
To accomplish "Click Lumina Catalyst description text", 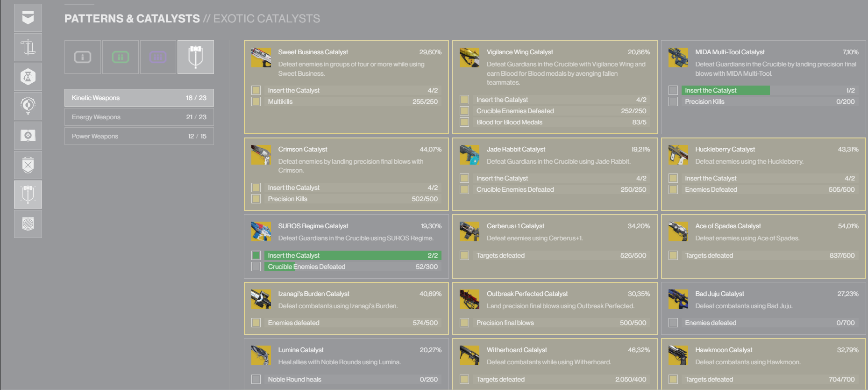I will (339, 362).
